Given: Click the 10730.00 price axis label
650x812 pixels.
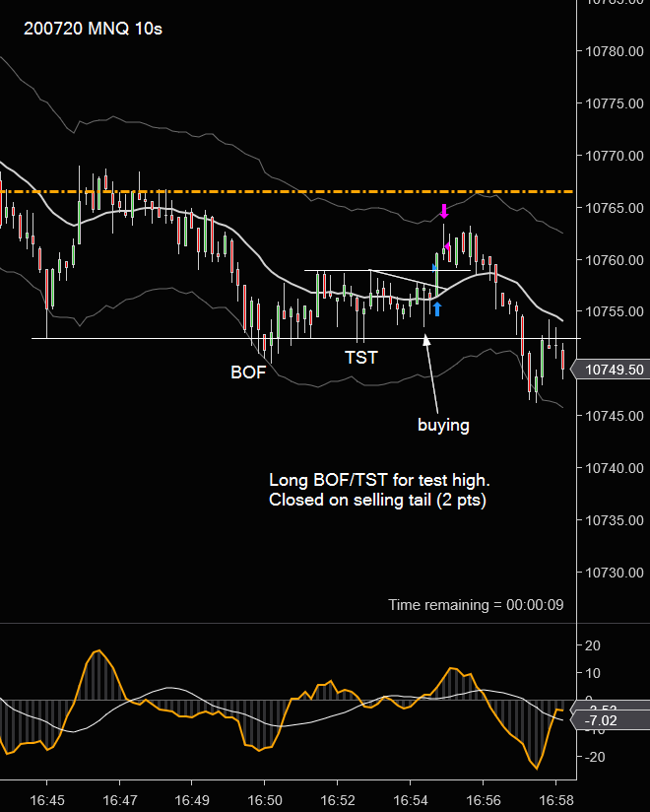Looking at the screenshot, I should click(614, 573).
